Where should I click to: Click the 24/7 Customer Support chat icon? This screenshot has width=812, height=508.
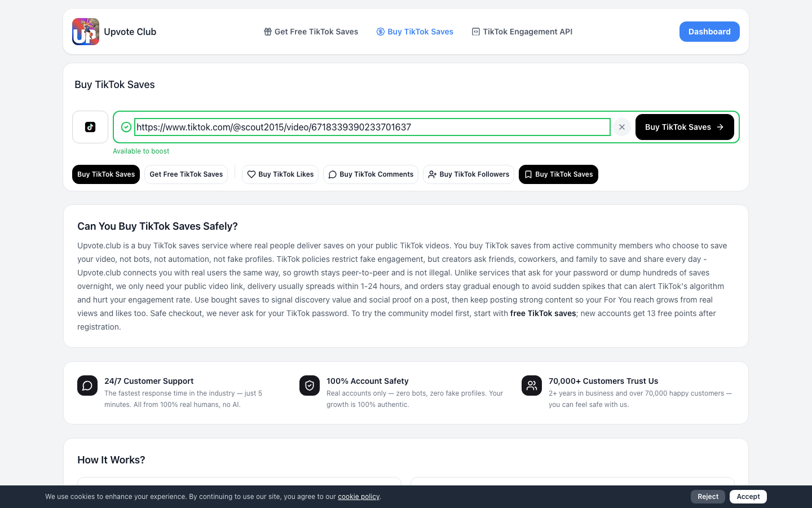point(87,386)
